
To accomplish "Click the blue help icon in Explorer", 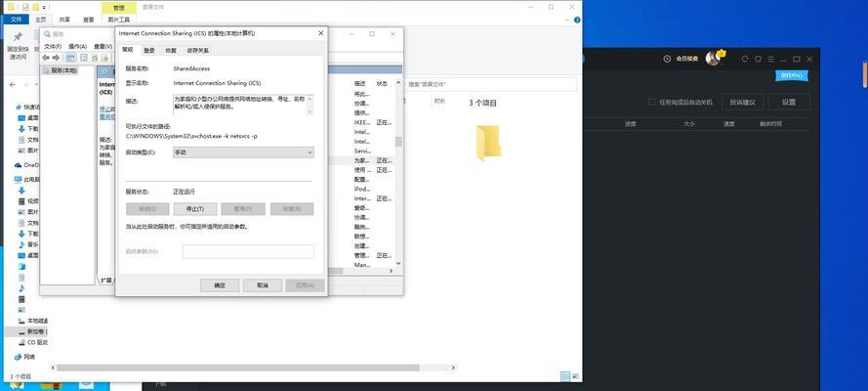I will (577, 20).
